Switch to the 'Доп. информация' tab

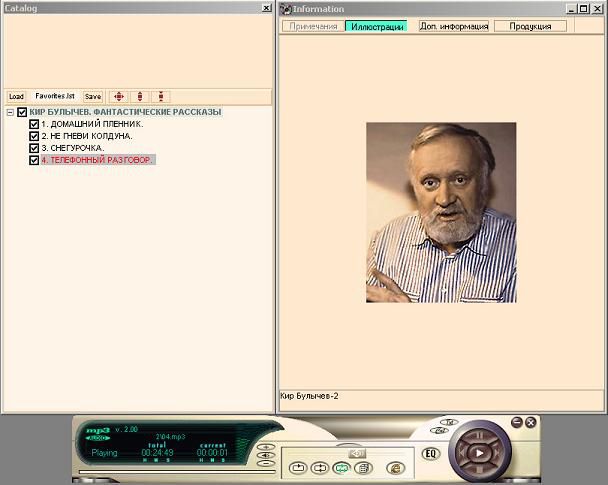[x=453, y=26]
